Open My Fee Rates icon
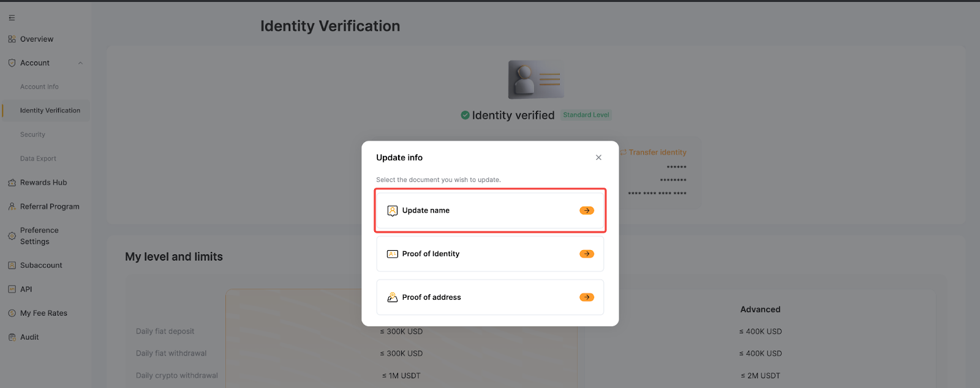Viewport: 980px width, 388px height. [x=12, y=313]
